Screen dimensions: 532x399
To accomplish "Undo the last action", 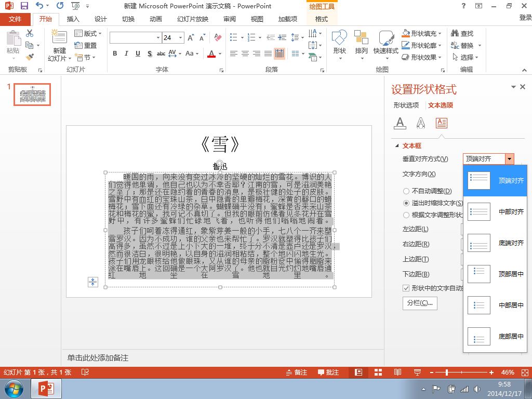I will (39, 6).
